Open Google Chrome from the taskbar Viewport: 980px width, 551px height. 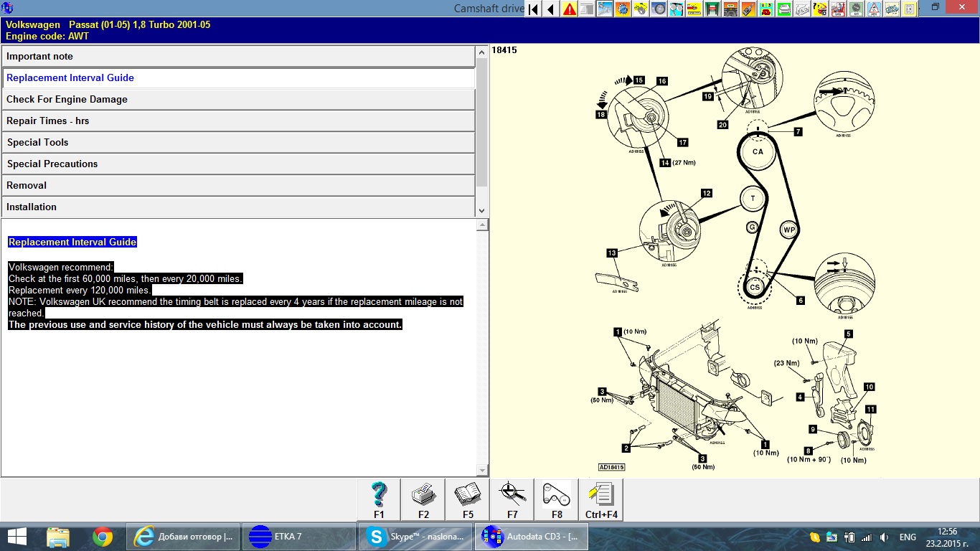coord(103,537)
